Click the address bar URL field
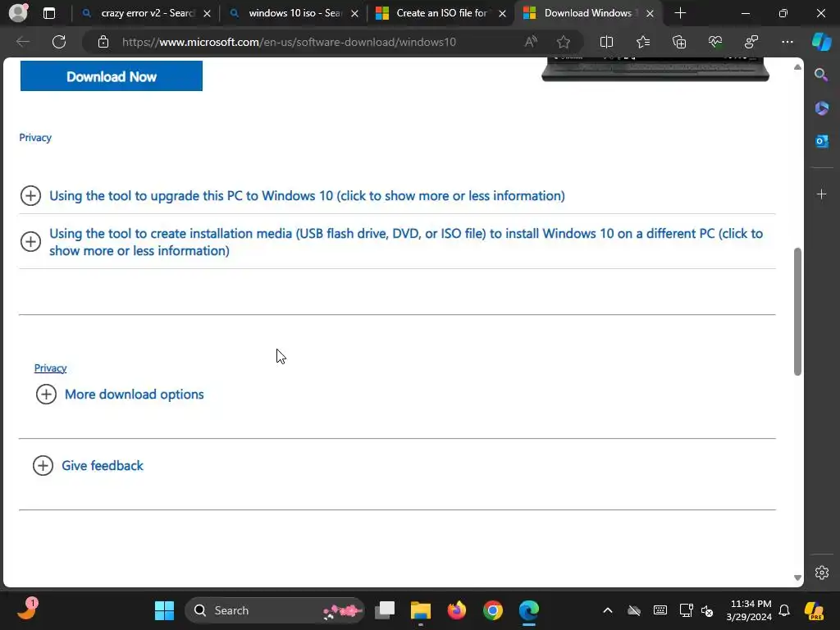 coord(289,42)
